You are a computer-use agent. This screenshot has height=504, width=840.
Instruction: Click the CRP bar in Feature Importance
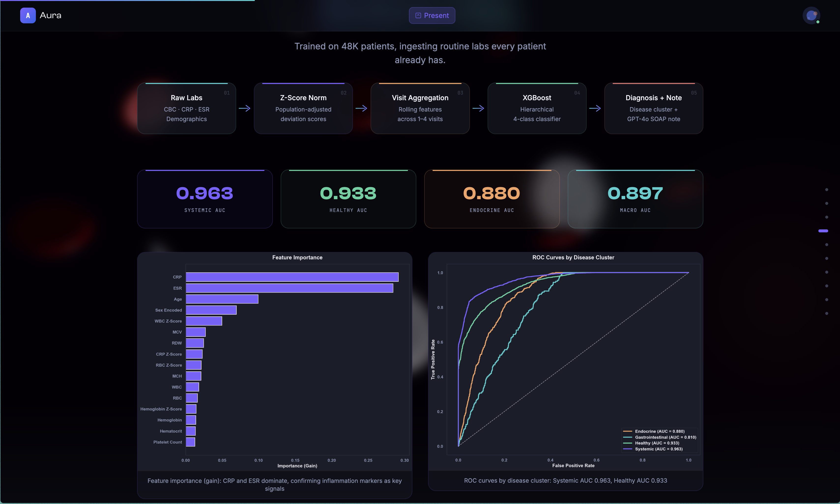click(x=292, y=277)
